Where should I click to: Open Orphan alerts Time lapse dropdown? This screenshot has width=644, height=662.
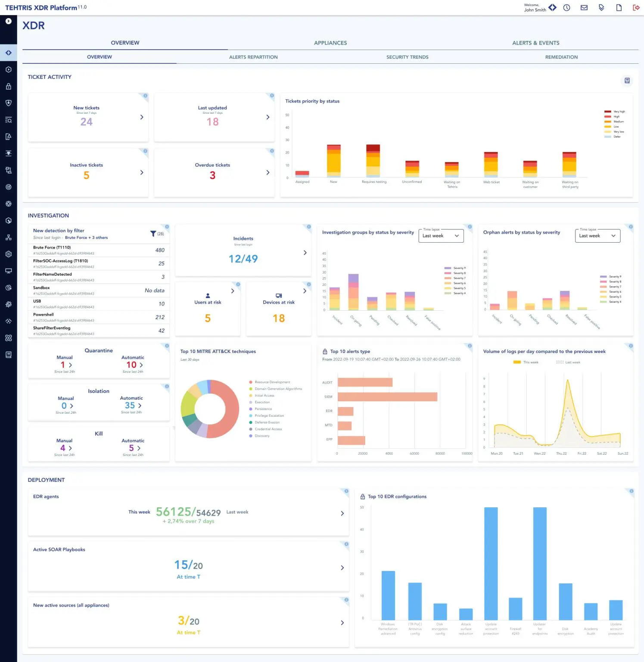pos(597,236)
